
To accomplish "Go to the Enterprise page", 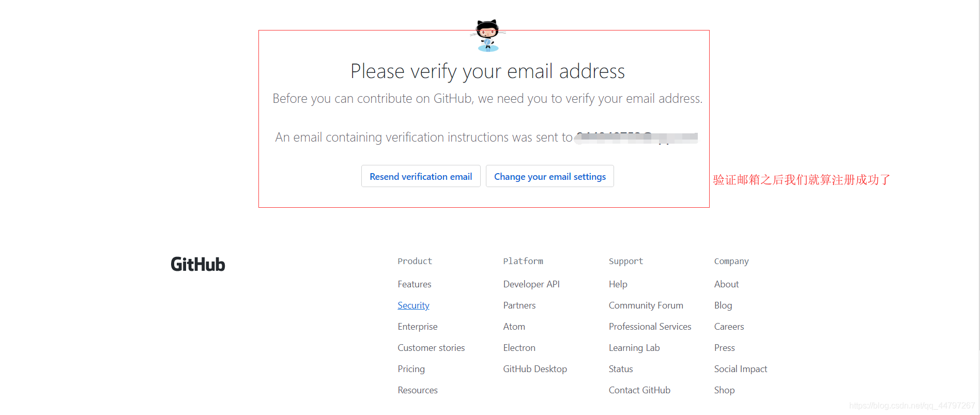I will pos(418,327).
